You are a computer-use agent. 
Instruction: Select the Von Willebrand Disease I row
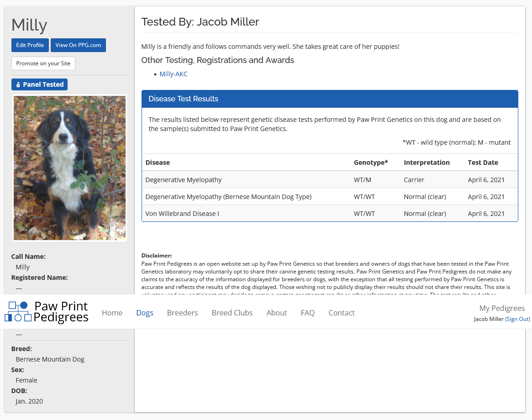[x=329, y=214]
